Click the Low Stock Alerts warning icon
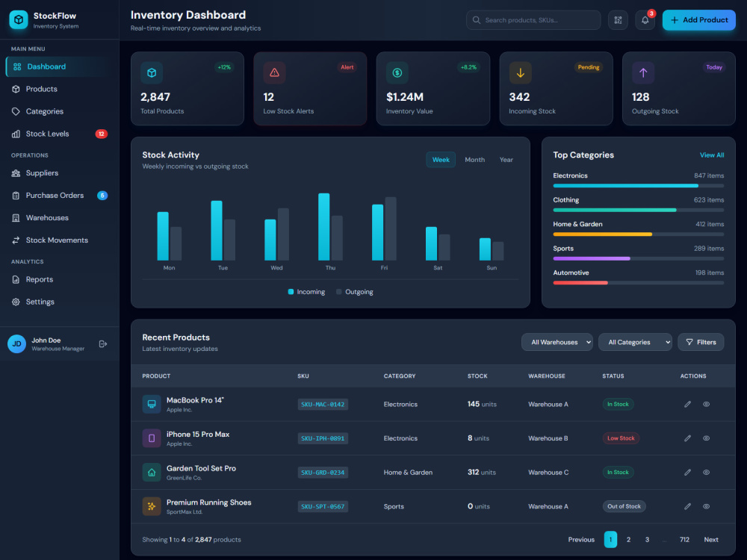Screen dimensions: 747x560 274,72
